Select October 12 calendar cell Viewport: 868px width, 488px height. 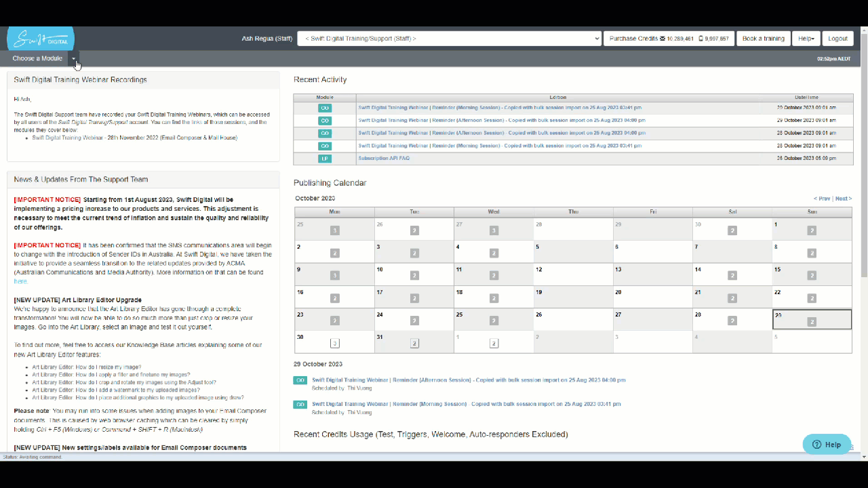[x=573, y=274]
